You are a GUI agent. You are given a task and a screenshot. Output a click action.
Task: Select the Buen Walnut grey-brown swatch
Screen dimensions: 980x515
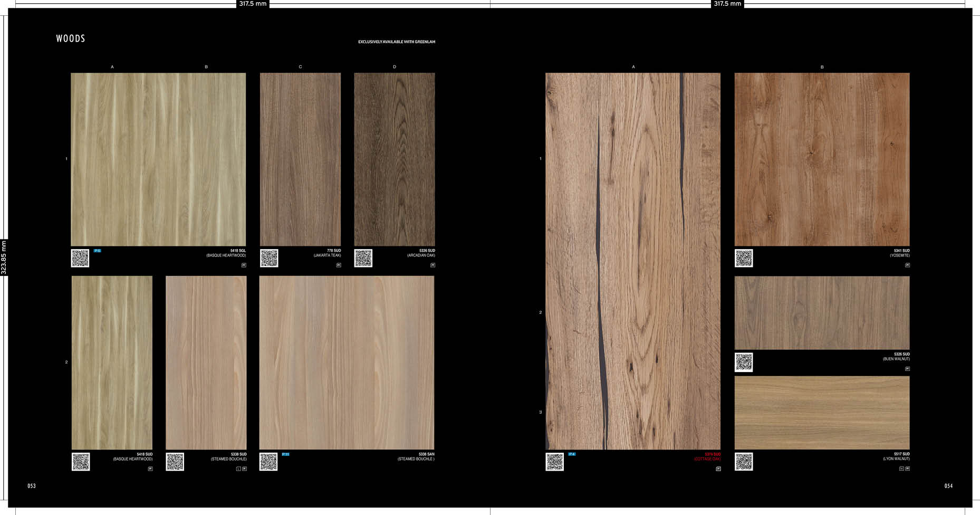pos(822,312)
